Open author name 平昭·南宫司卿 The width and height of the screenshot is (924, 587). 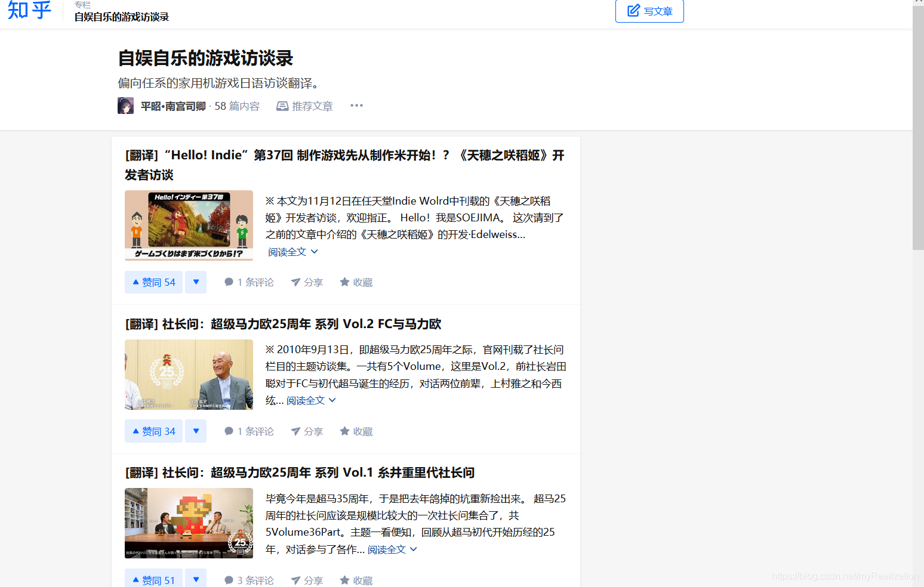[x=173, y=106]
